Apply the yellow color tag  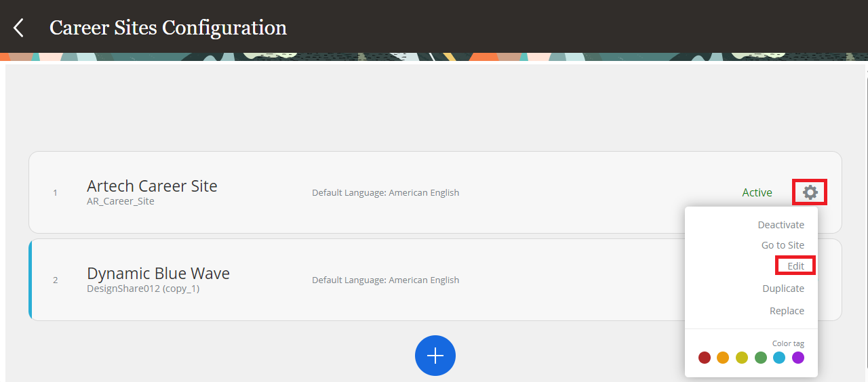pyautogui.click(x=742, y=358)
